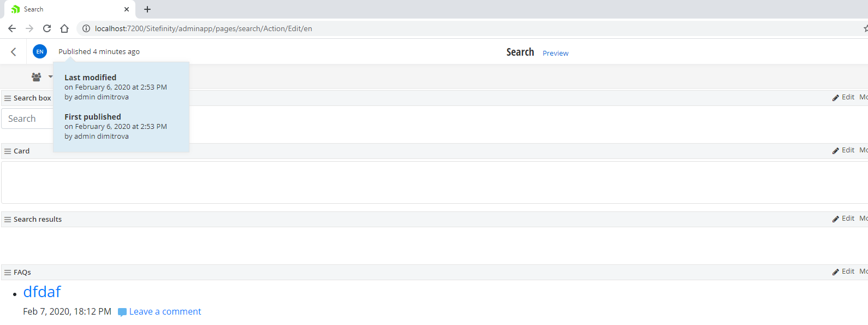Click the browser back arrow

12,28
